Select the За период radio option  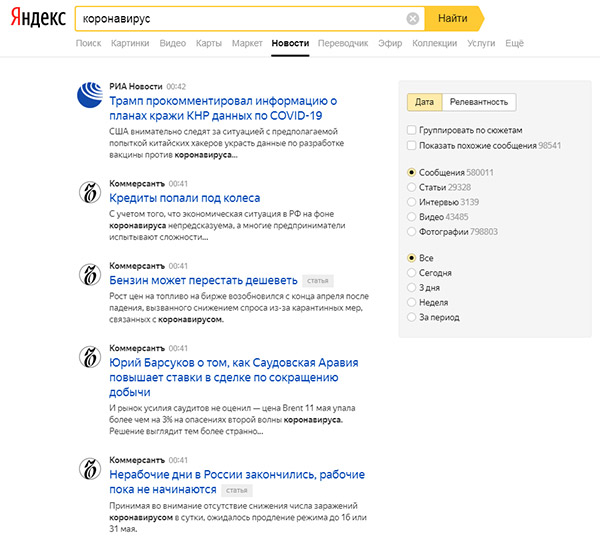411,317
